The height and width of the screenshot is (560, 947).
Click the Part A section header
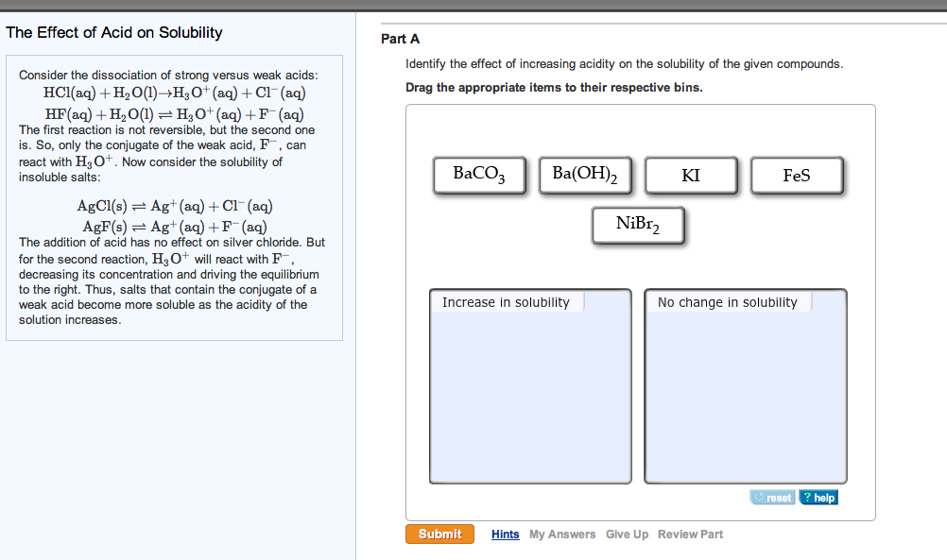click(x=398, y=39)
